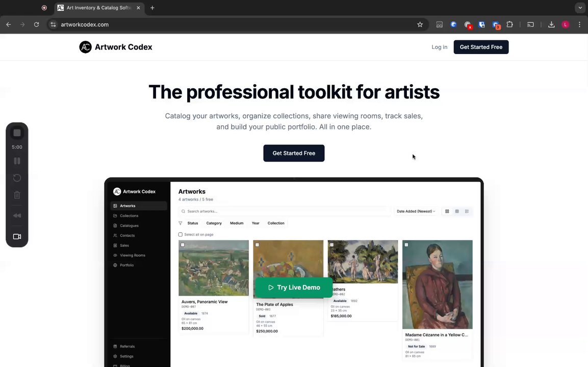Open Madame Cézanne portrait thumbnail
Screen dimensions: 588x367
[x=437, y=284]
